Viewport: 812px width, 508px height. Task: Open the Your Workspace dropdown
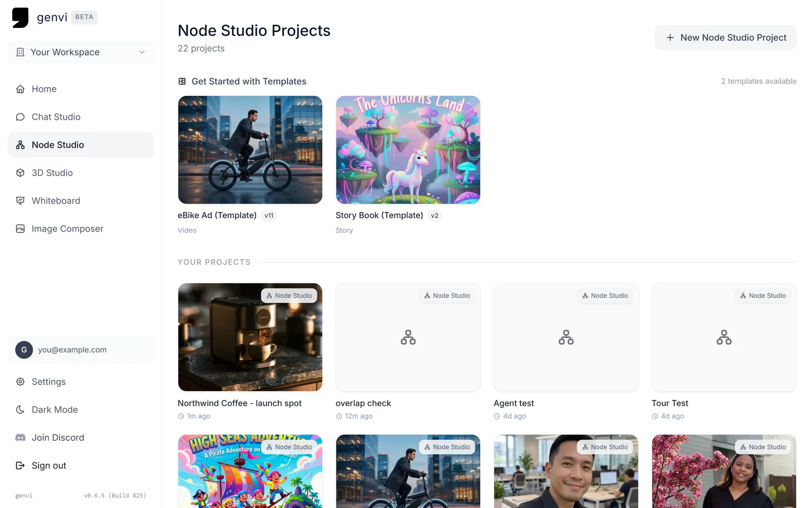[81, 52]
